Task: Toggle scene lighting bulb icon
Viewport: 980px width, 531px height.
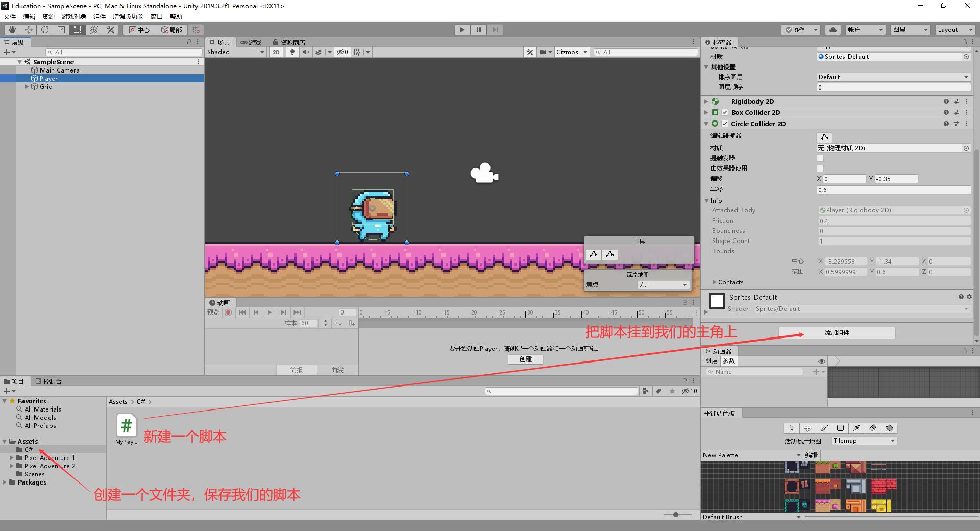Action: [292, 52]
